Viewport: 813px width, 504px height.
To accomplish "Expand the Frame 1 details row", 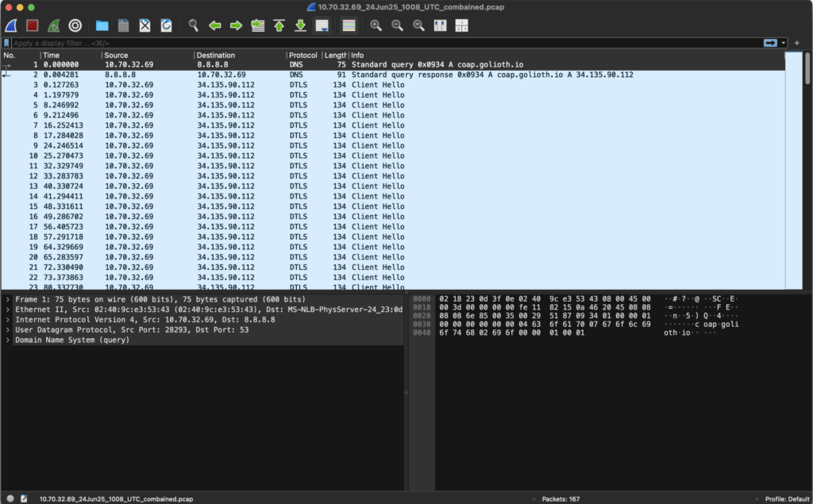I will click(x=8, y=299).
